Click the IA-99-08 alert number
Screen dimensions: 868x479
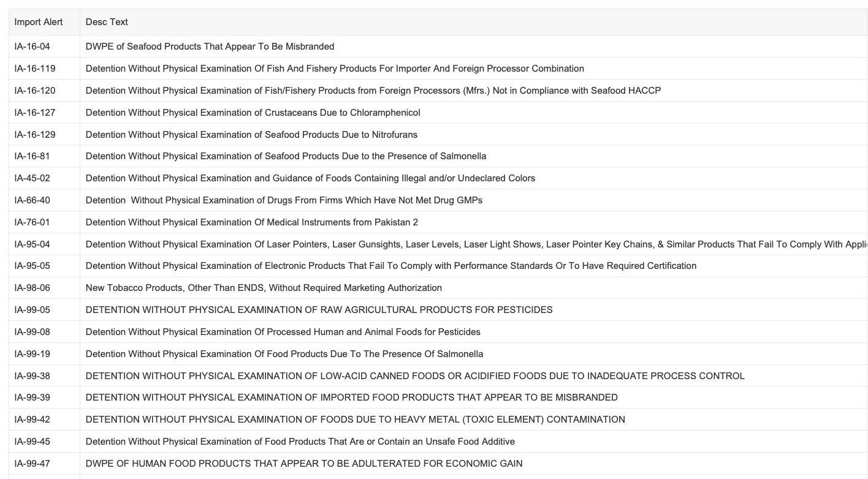pos(32,332)
